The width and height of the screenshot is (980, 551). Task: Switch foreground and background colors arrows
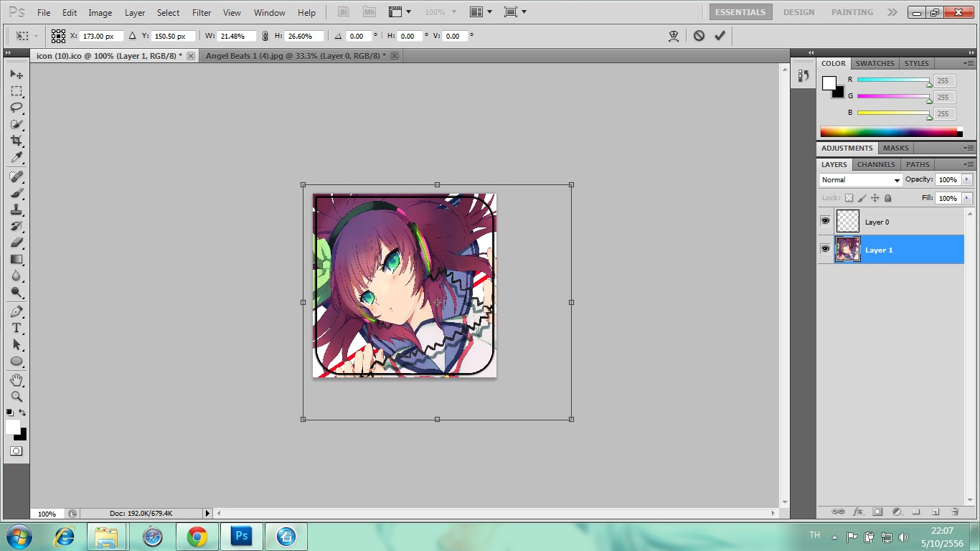[x=22, y=413]
